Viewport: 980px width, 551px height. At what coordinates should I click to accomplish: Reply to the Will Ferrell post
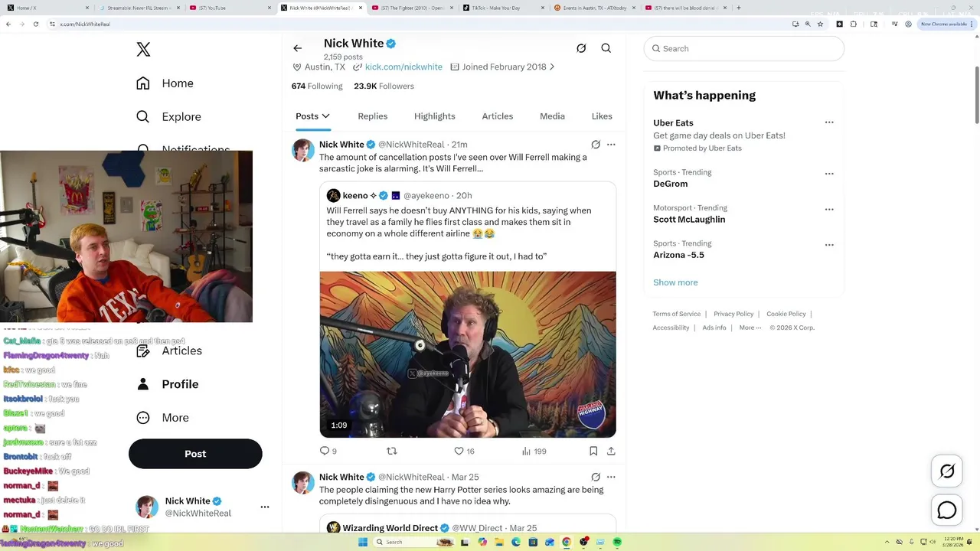click(x=328, y=452)
